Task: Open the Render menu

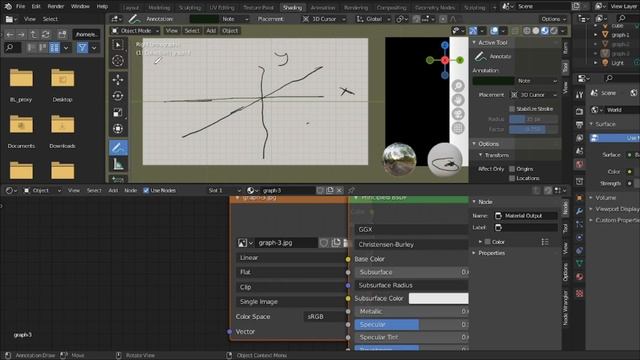Action: coord(56,6)
